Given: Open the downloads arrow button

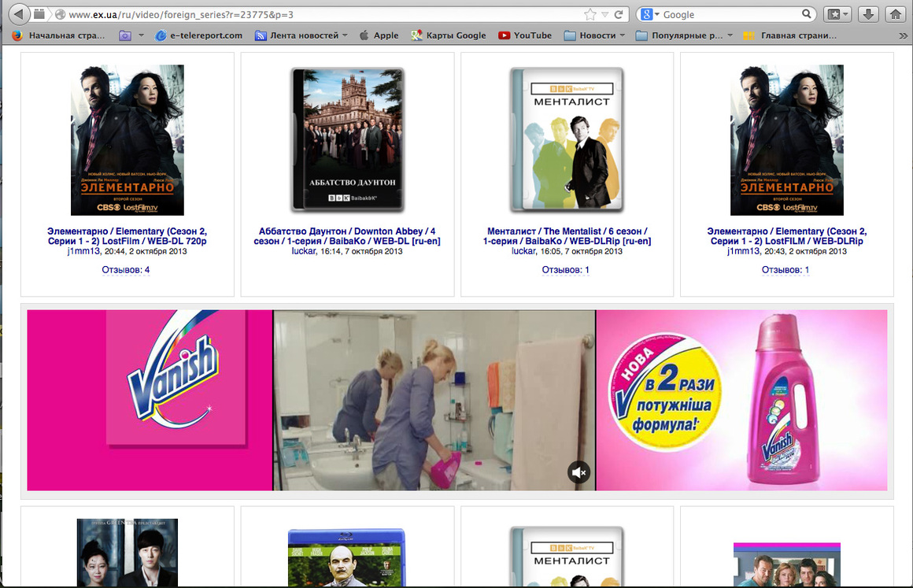Looking at the screenshot, I should click(868, 14).
